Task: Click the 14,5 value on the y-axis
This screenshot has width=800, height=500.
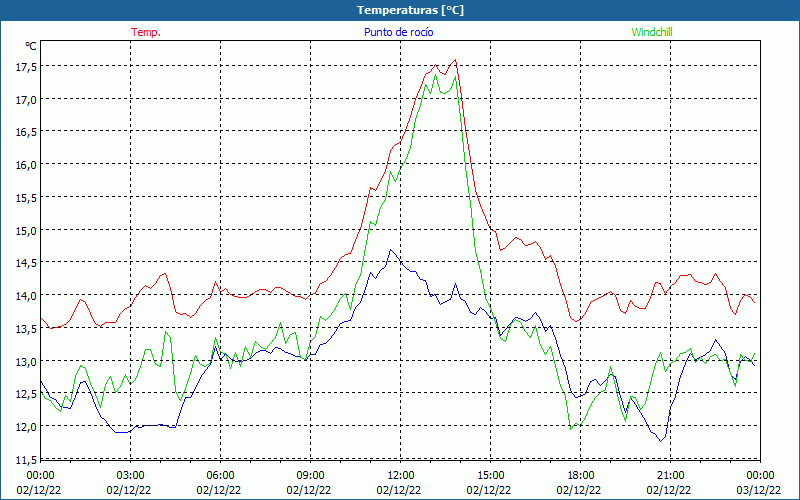Action: pyautogui.click(x=26, y=263)
